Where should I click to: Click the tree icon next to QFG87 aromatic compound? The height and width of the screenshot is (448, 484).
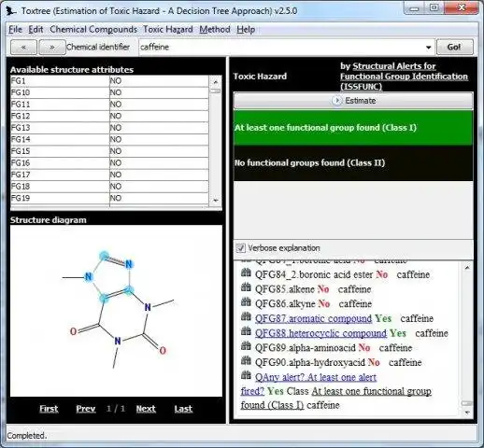click(246, 317)
